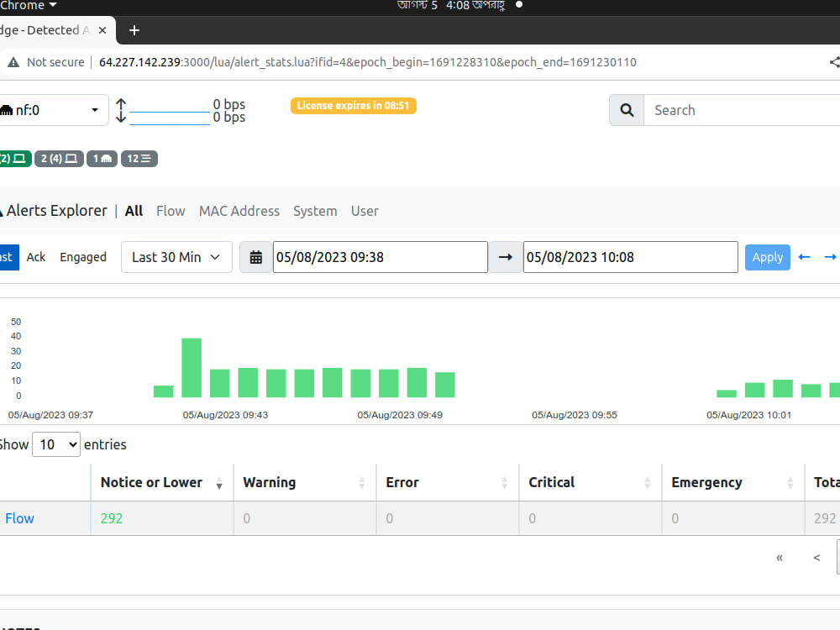
Task: Click the Not secure warning icon
Action: coord(13,62)
